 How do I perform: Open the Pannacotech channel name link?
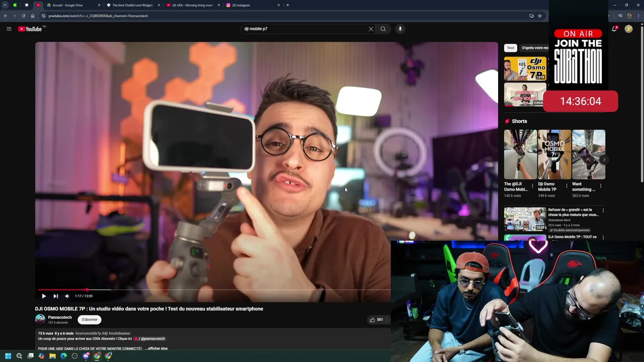(x=60, y=317)
